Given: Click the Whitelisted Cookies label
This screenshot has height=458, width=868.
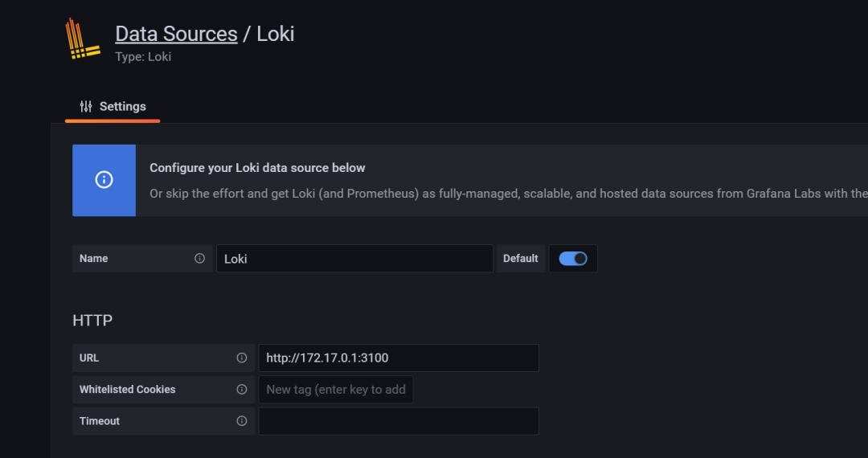Looking at the screenshot, I should [x=127, y=390].
